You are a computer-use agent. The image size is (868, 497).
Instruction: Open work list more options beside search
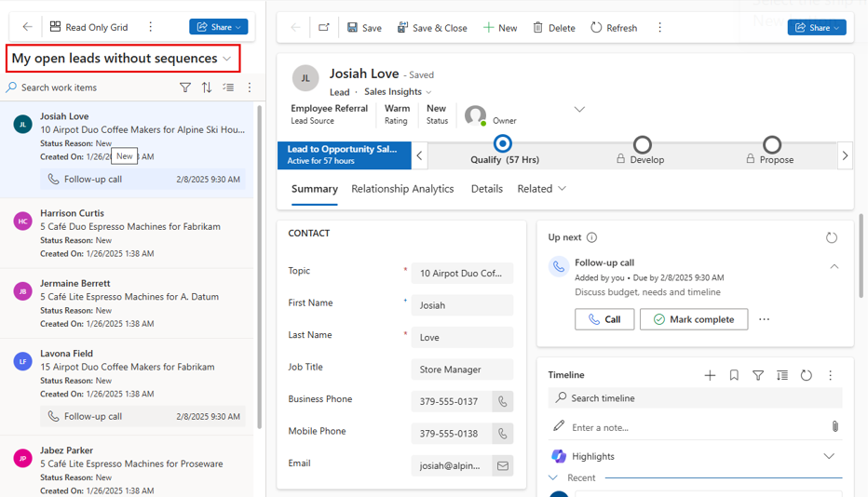250,87
